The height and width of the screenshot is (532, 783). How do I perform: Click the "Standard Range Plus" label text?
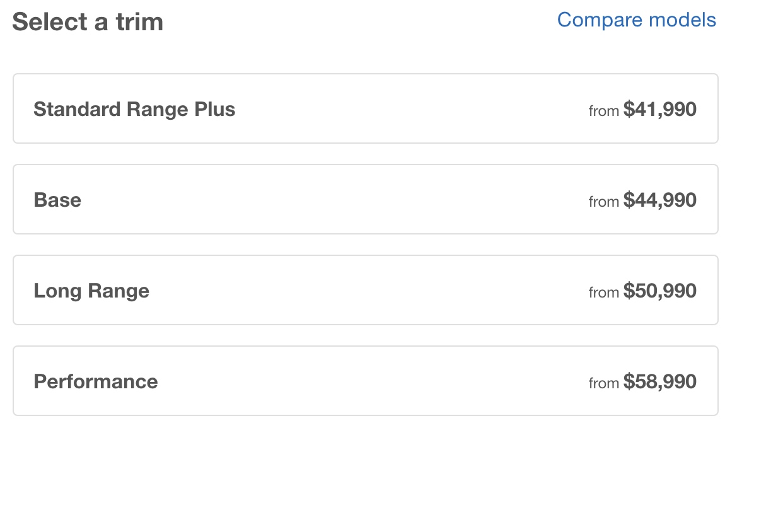(134, 110)
